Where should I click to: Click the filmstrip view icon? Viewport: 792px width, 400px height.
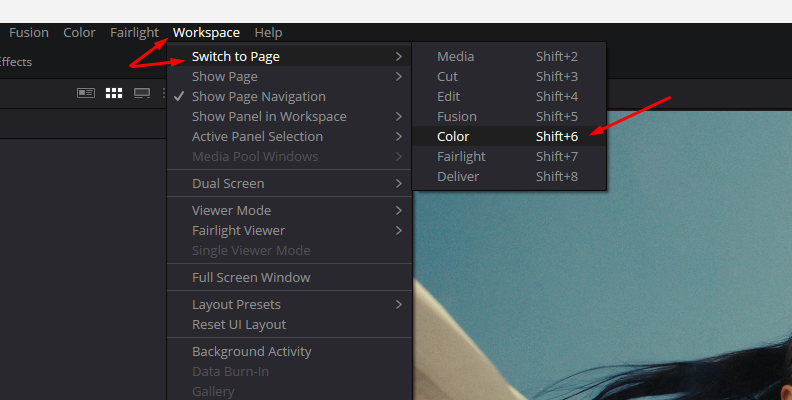click(x=142, y=93)
